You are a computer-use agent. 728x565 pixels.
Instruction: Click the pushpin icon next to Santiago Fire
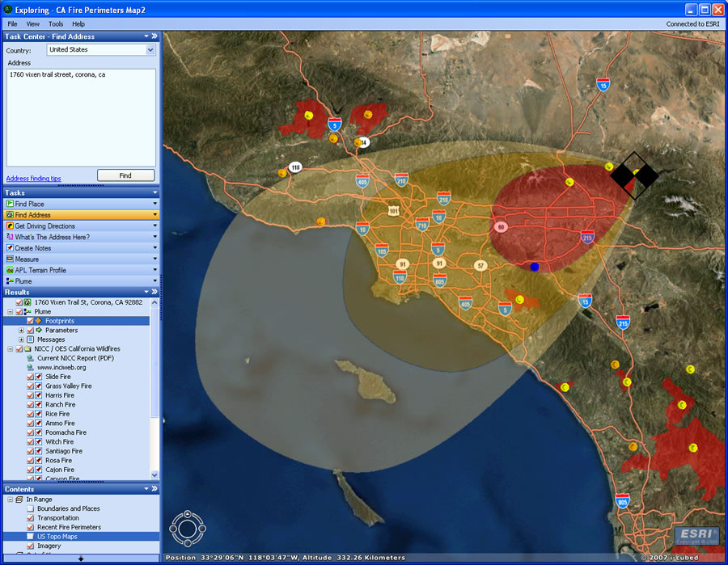tap(39, 451)
